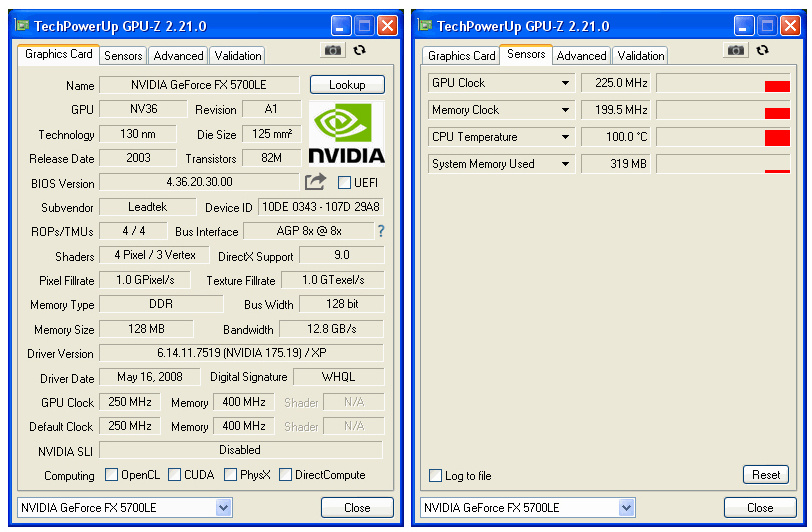The width and height of the screenshot is (812, 532).
Task: Click the Memory Type DDR value
Action: tap(161, 304)
